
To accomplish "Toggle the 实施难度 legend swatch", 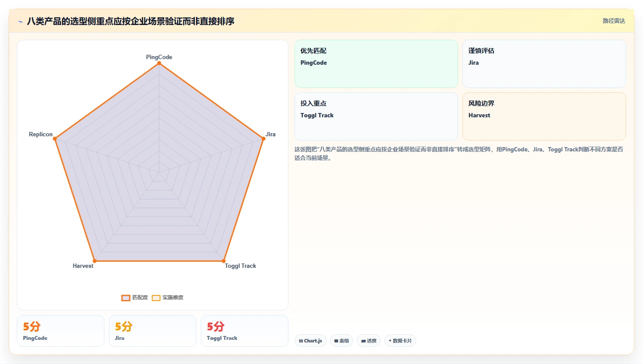I will click(x=156, y=298).
